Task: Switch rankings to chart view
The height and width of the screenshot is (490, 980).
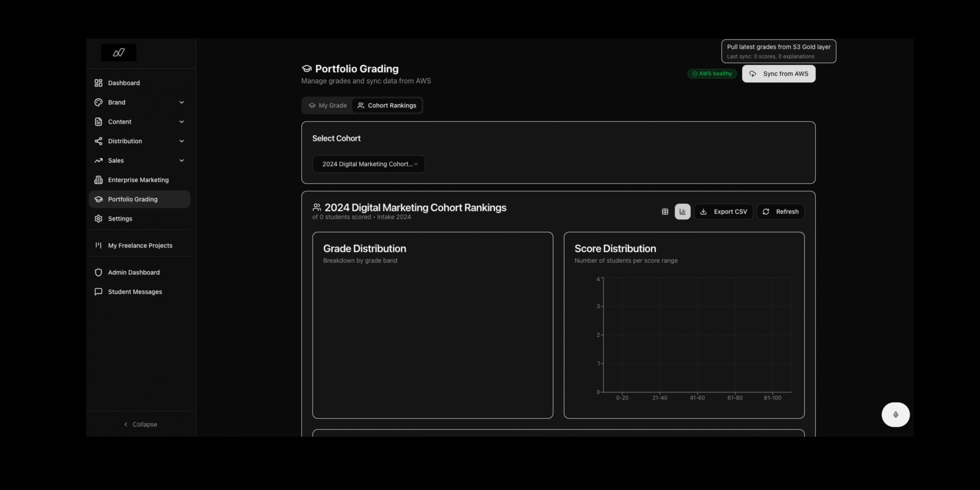Action: 682,211
